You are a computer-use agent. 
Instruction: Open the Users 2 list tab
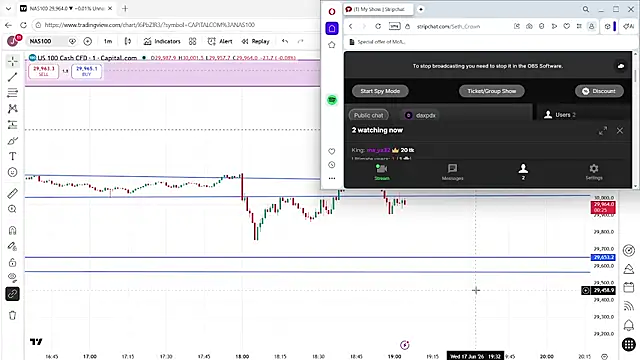[x=560, y=115]
